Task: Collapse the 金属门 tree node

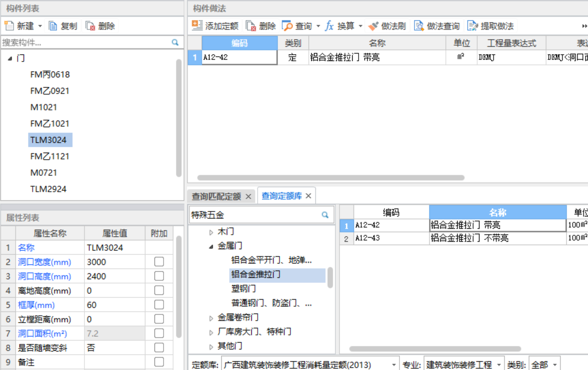Action: coord(211,247)
